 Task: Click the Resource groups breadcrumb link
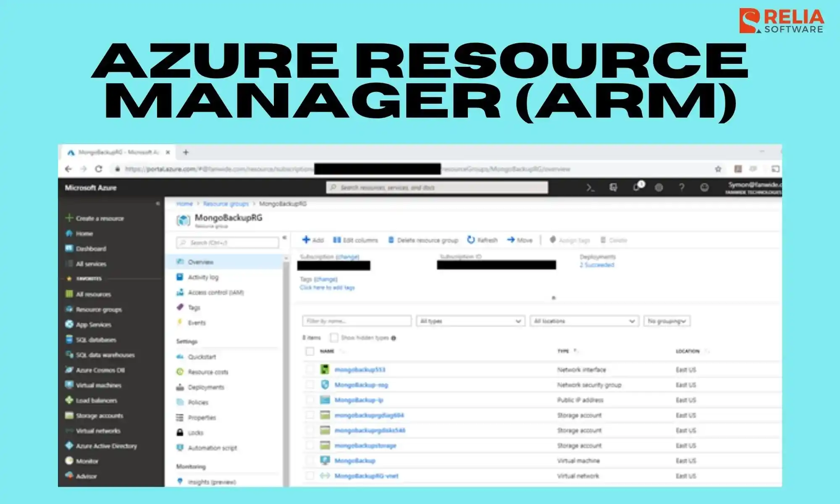[x=226, y=204]
